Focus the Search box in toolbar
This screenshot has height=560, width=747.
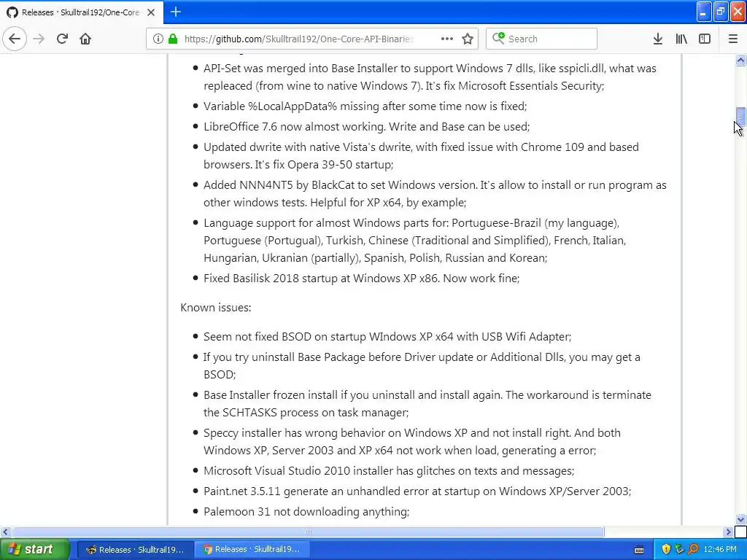[542, 39]
